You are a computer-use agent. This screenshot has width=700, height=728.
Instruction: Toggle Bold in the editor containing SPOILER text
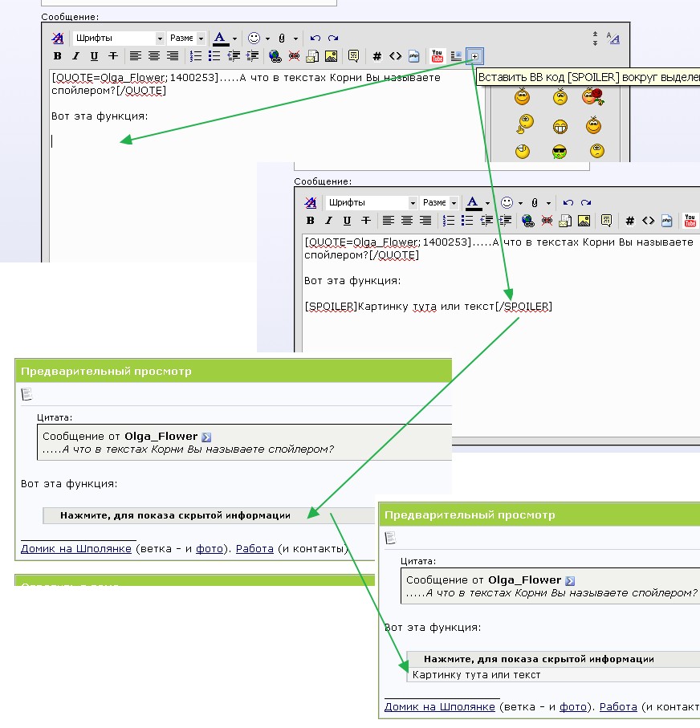click(x=311, y=221)
